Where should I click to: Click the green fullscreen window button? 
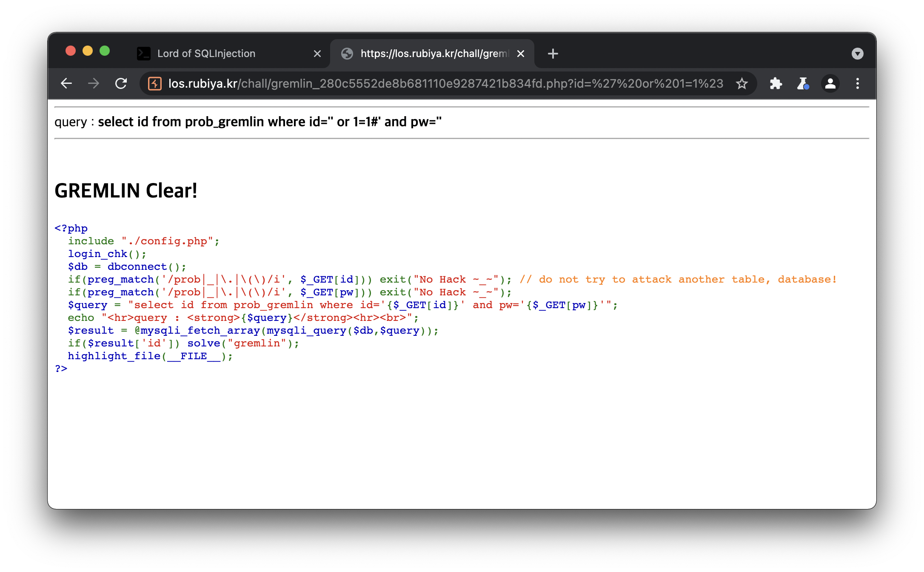[105, 51]
